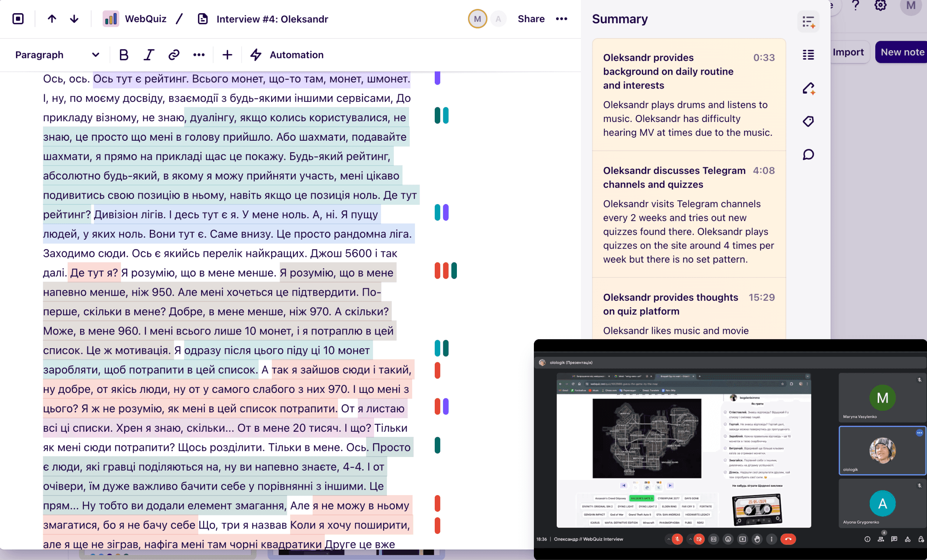Open the comments panel icon

pos(808,155)
